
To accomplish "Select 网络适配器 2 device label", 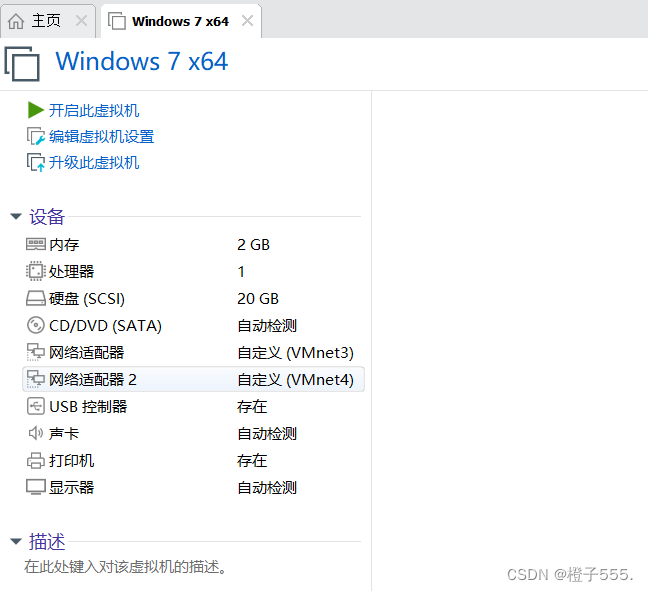I will [x=93, y=379].
